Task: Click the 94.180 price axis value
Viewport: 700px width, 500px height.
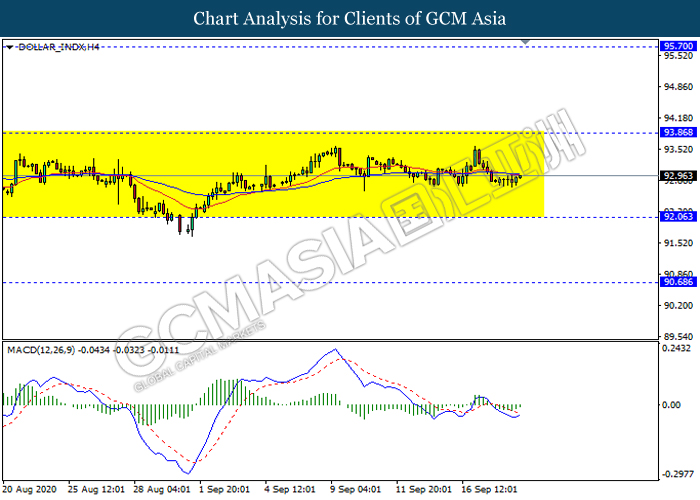Action: point(678,118)
